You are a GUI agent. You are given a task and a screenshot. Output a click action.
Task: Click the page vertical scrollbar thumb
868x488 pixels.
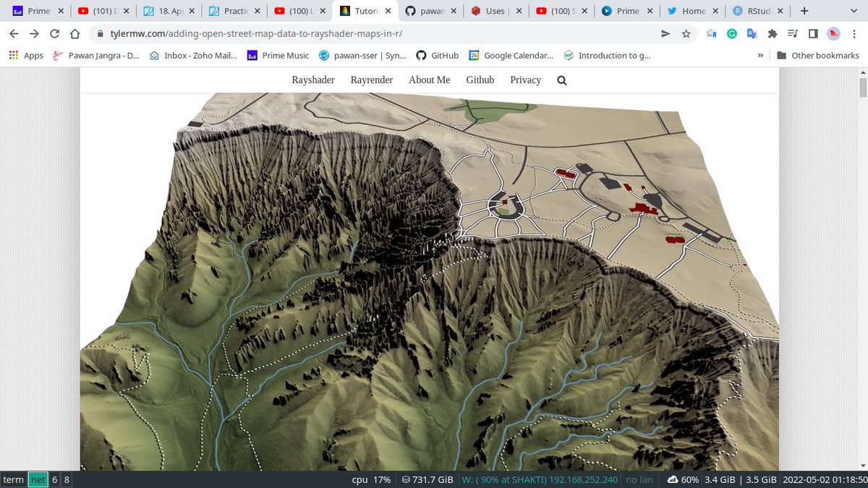862,87
